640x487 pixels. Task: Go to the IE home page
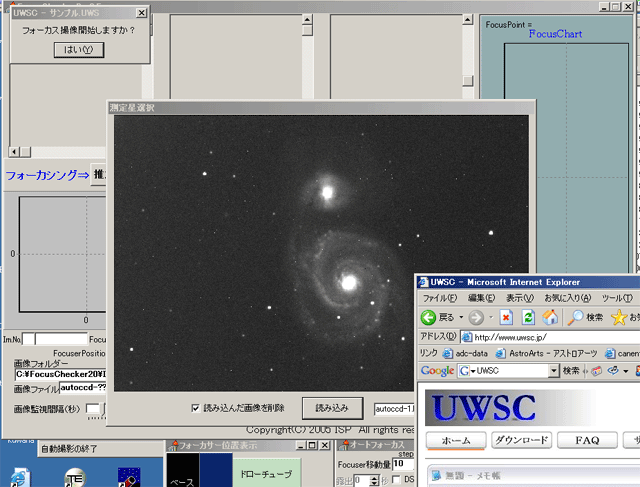point(550,318)
